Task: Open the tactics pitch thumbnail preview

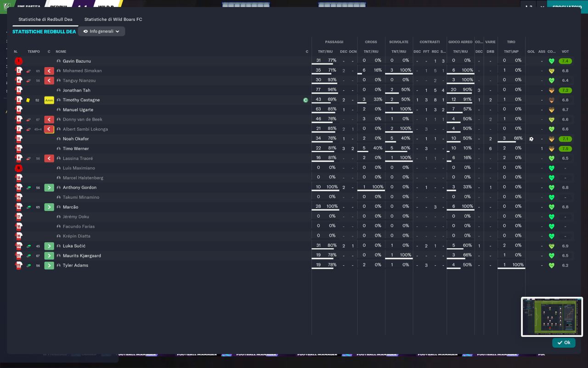Action: coord(552,317)
